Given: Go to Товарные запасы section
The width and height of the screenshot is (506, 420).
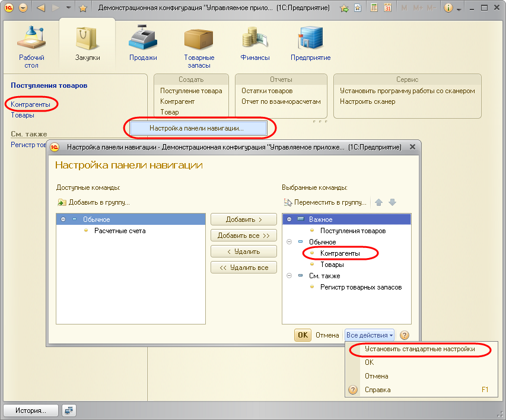Looking at the screenshot, I should (x=199, y=46).
